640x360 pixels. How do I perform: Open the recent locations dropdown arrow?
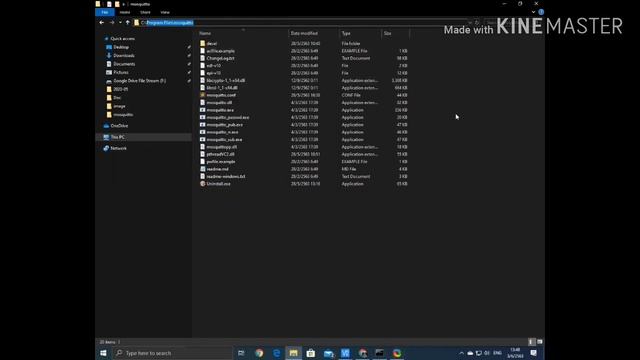120,22
